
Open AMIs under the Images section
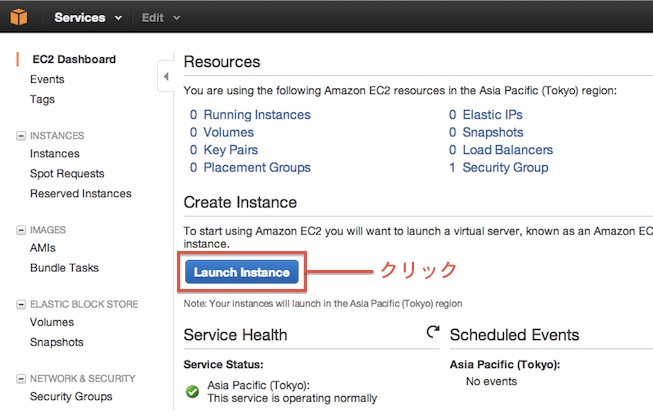[x=43, y=248]
